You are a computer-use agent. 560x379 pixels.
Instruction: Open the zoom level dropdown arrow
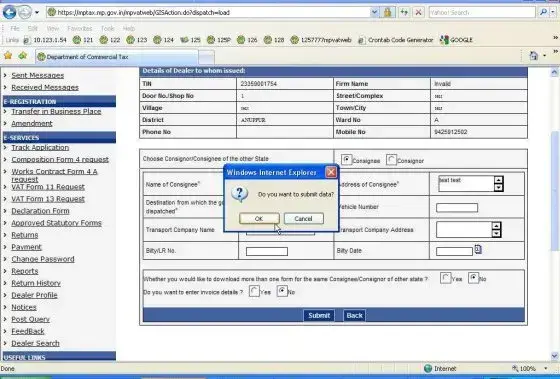[x=545, y=368]
